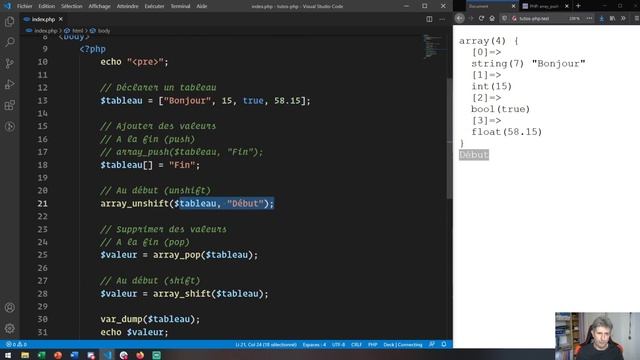The width and height of the screenshot is (640, 360).
Task: Change language mode PHP in status bar
Action: pyautogui.click(x=373, y=344)
